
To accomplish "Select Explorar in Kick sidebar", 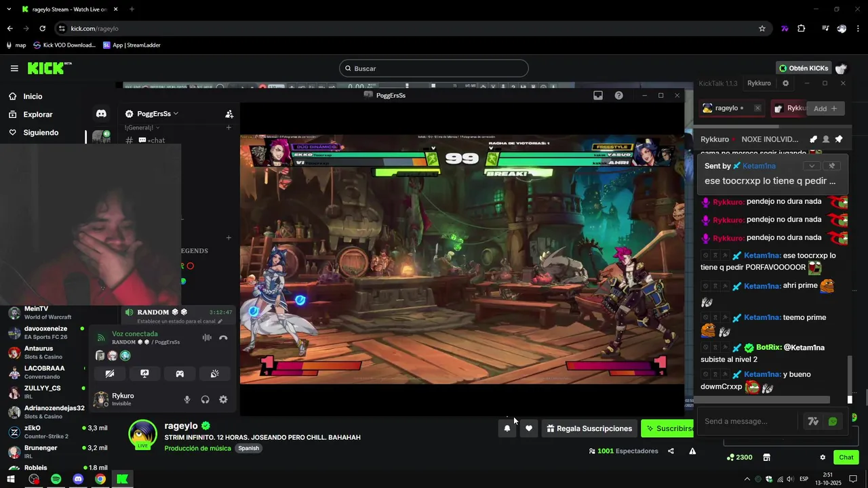I will pos(31,115).
